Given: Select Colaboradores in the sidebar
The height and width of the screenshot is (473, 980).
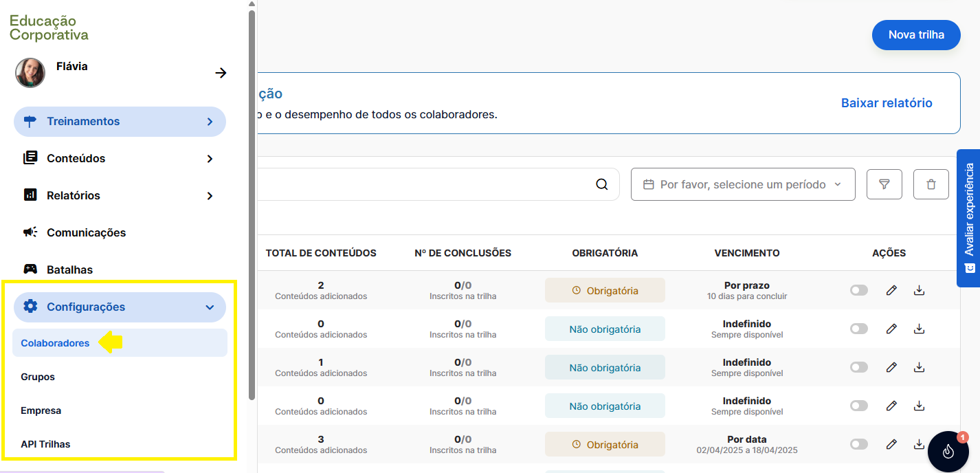Looking at the screenshot, I should pos(55,342).
